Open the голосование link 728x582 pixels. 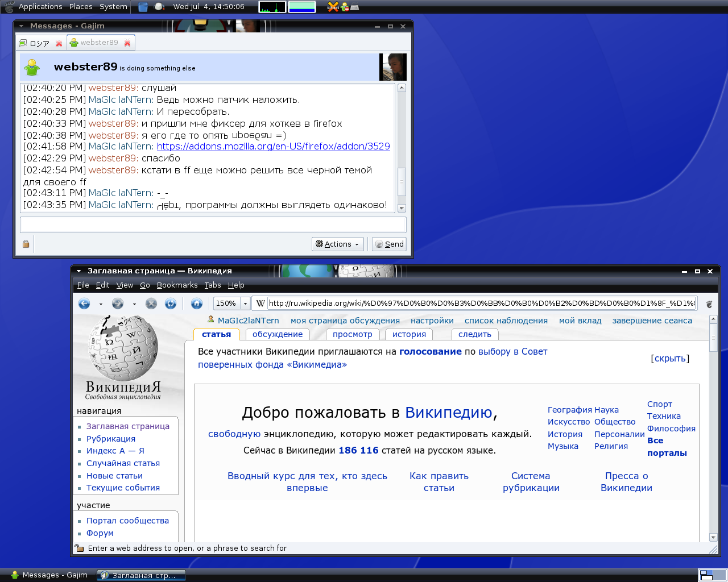(x=431, y=351)
